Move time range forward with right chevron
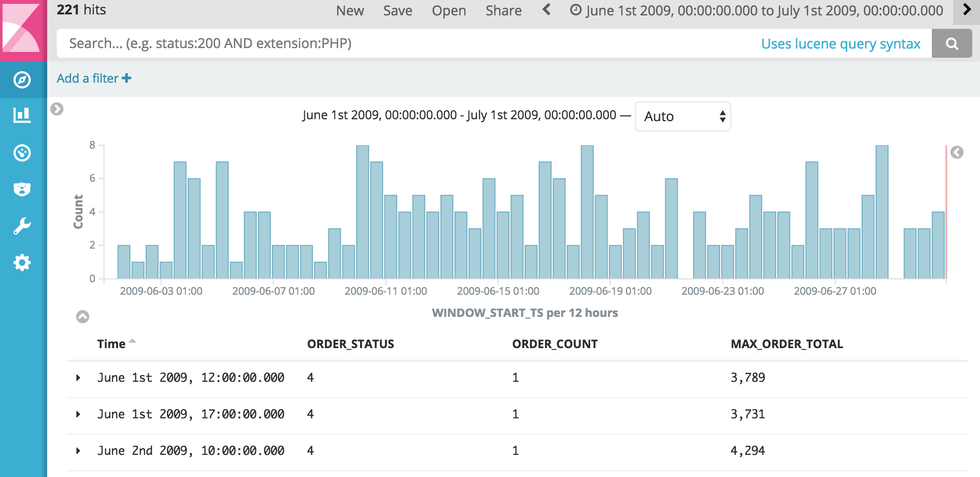 pyautogui.click(x=967, y=10)
